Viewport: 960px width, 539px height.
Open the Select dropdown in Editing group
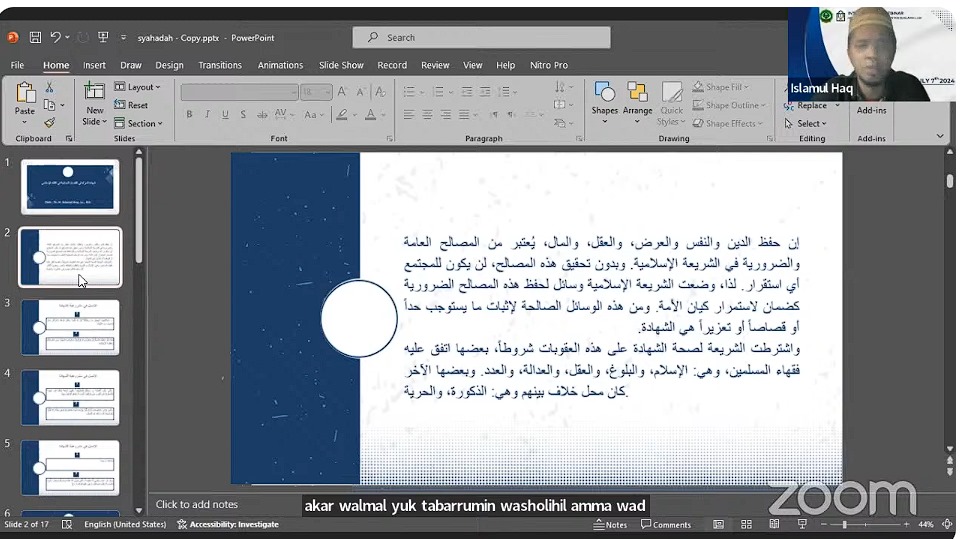tap(811, 124)
